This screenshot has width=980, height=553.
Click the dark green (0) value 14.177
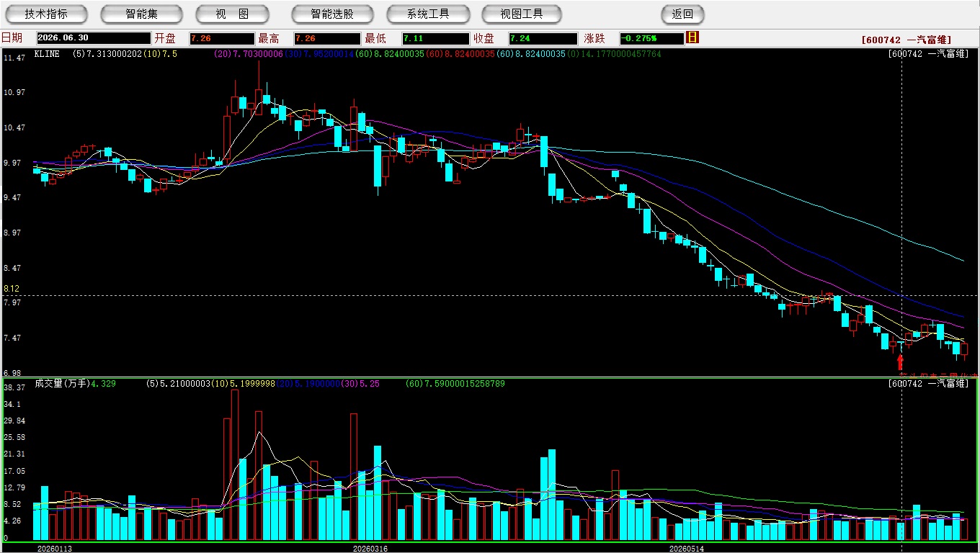pos(614,54)
